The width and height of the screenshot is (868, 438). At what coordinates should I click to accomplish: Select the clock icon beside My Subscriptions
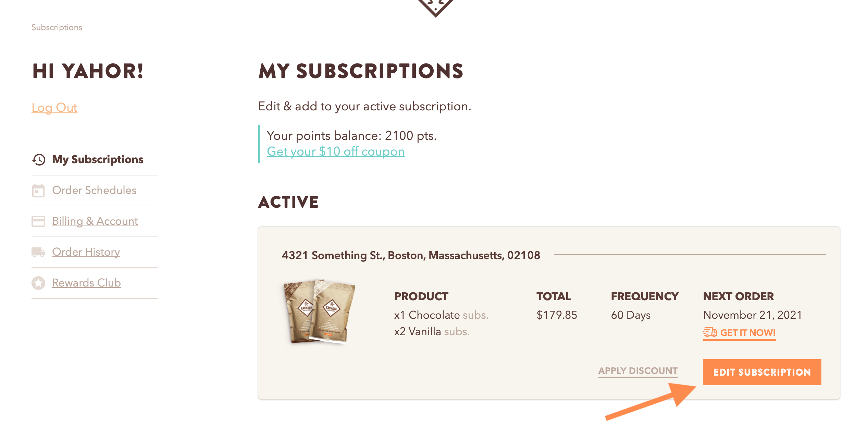pos(38,159)
